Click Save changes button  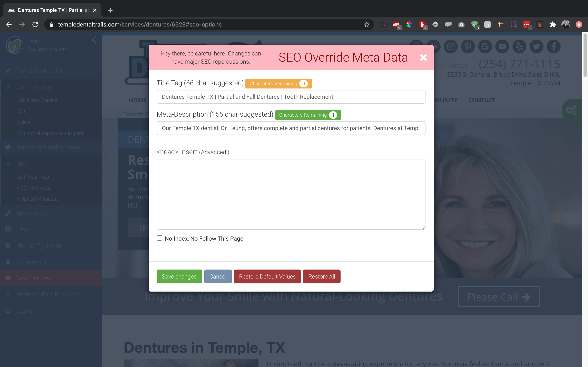[179, 276]
